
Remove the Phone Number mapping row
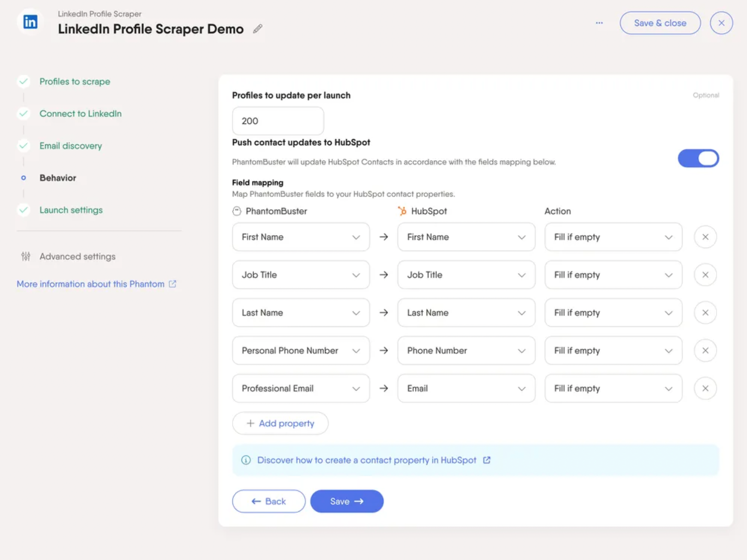point(705,350)
